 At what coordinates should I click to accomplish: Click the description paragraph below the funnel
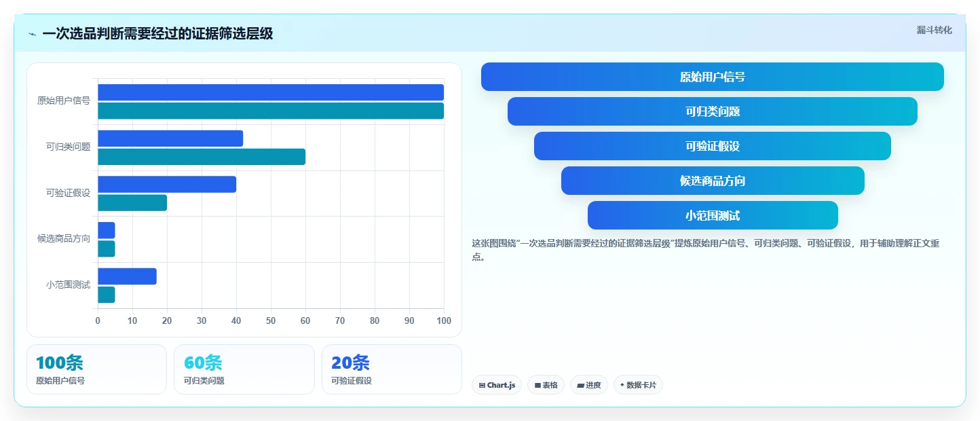coord(706,250)
